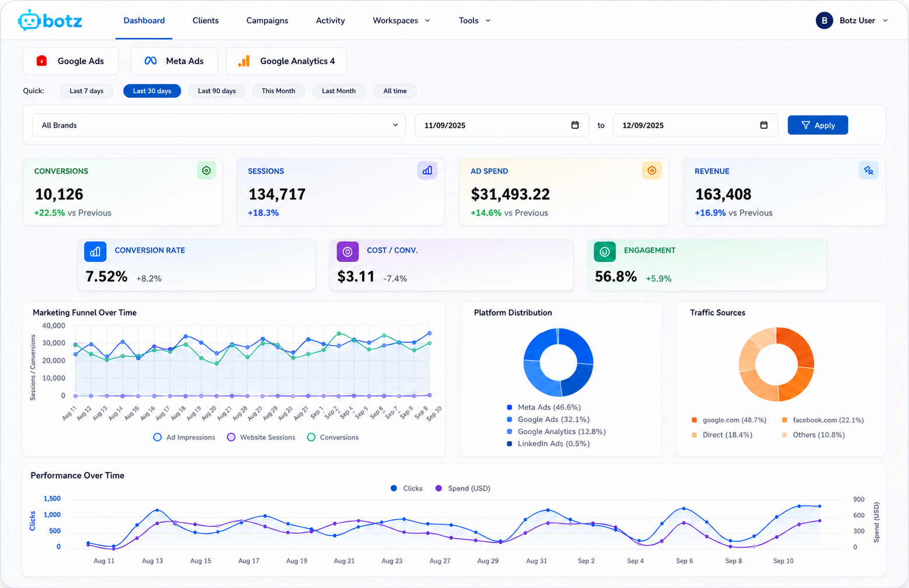Image resolution: width=909 pixels, height=588 pixels.
Task: Go to the Dashboard tab
Action: pyautogui.click(x=144, y=20)
